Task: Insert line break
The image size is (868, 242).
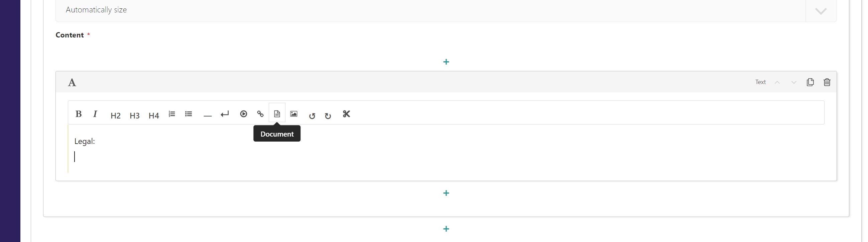Action: pos(225,114)
